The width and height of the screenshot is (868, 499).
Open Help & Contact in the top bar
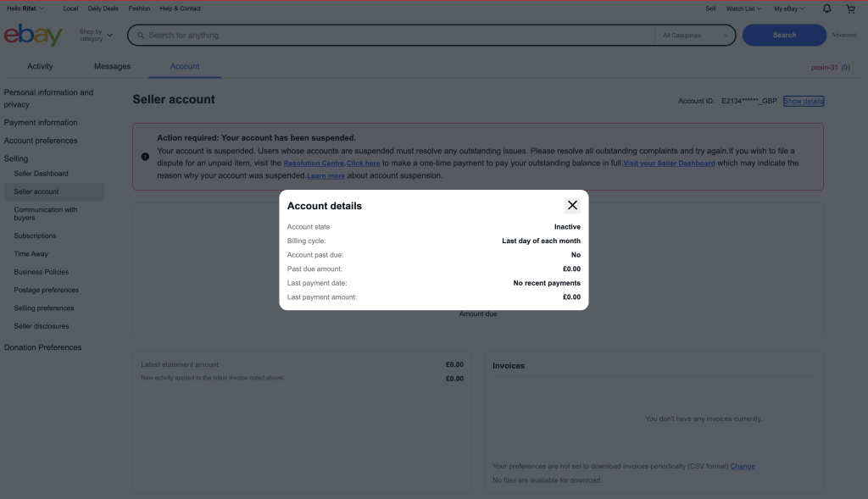pyautogui.click(x=180, y=8)
